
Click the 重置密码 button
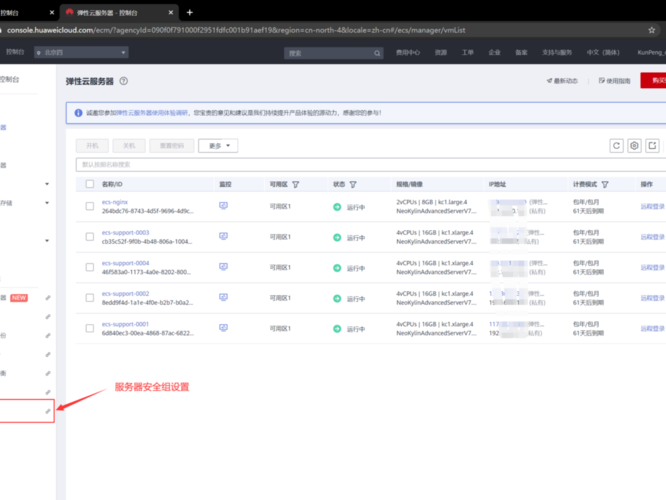(172, 146)
